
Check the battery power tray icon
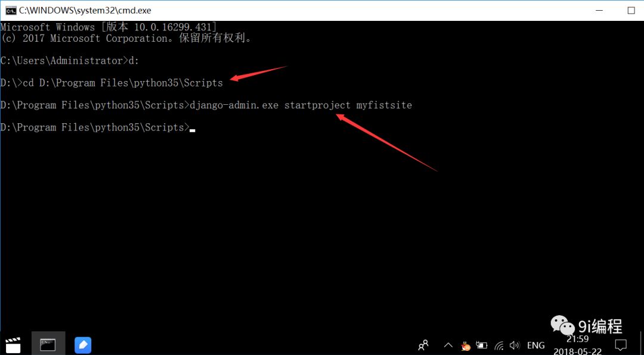tap(481, 345)
